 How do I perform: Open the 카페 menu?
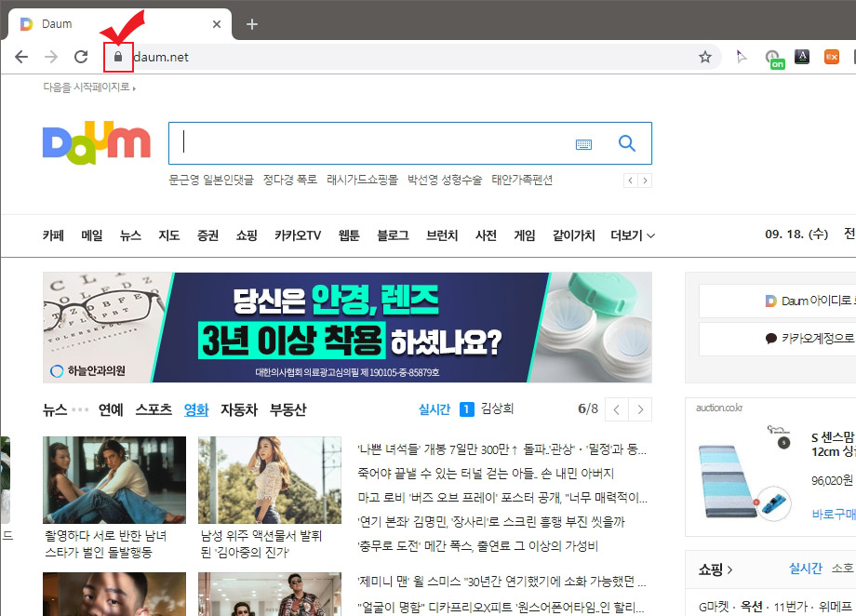(x=54, y=235)
